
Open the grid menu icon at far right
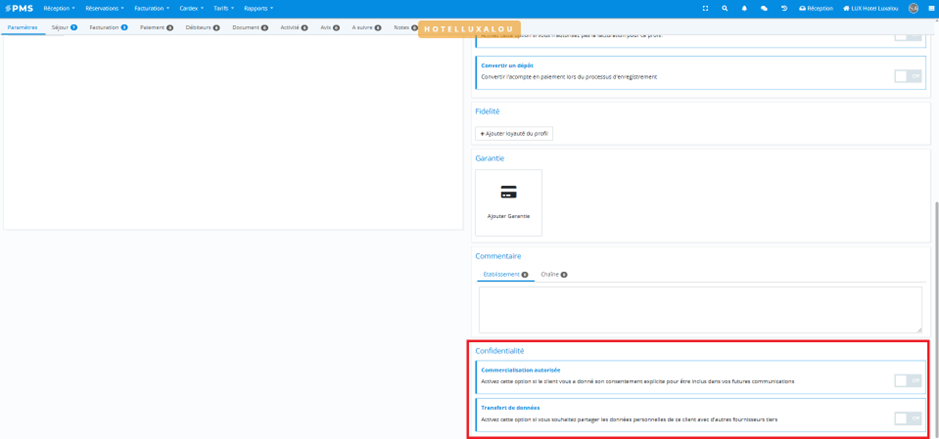[x=931, y=8]
